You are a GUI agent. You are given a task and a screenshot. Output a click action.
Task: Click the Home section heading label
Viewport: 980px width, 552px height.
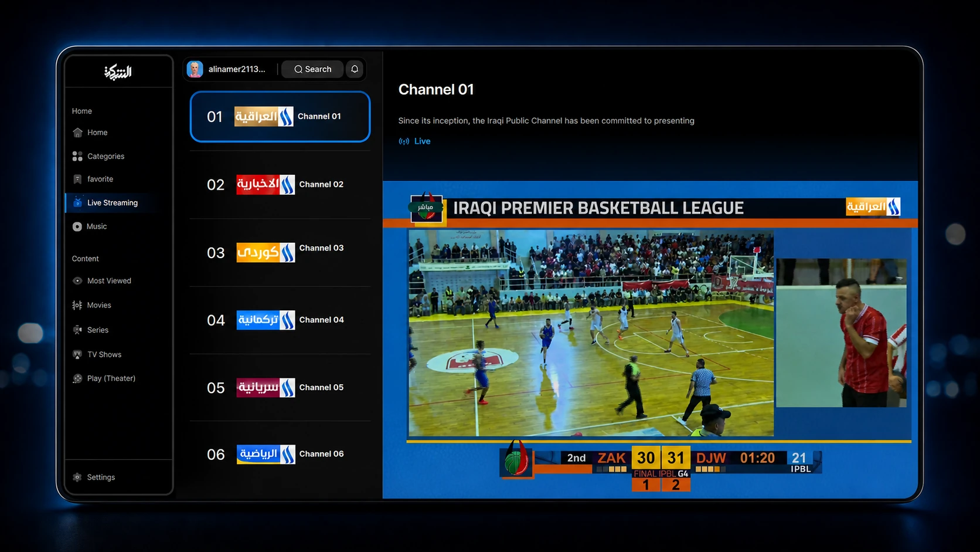pyautogui.click(x=82, y=111)
